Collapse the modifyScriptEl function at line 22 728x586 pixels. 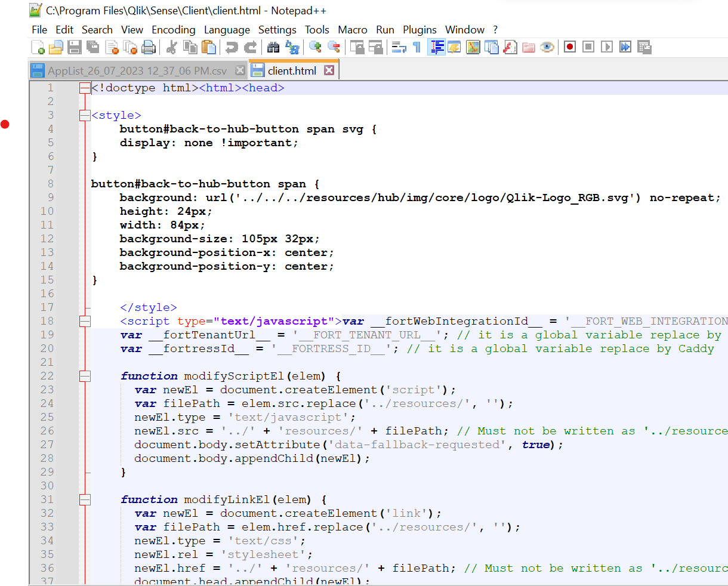[x=84, y=376]
